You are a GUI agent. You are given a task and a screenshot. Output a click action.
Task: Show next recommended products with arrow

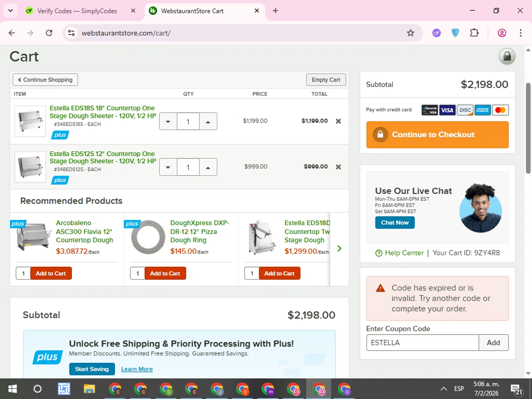pyautogui.click(x=339, y=249)
